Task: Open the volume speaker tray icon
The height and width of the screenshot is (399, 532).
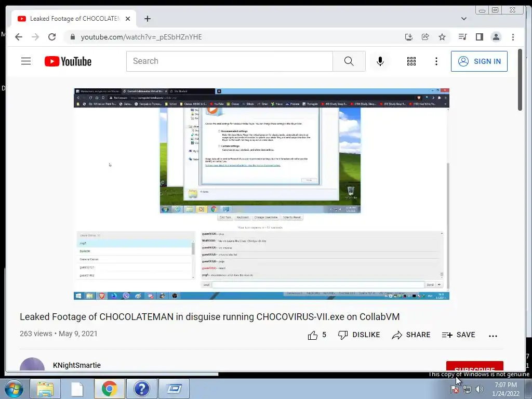Action: [x=480, y=390]
